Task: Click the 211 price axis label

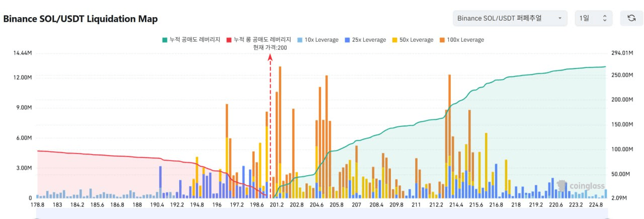Action: pos(416,205)
